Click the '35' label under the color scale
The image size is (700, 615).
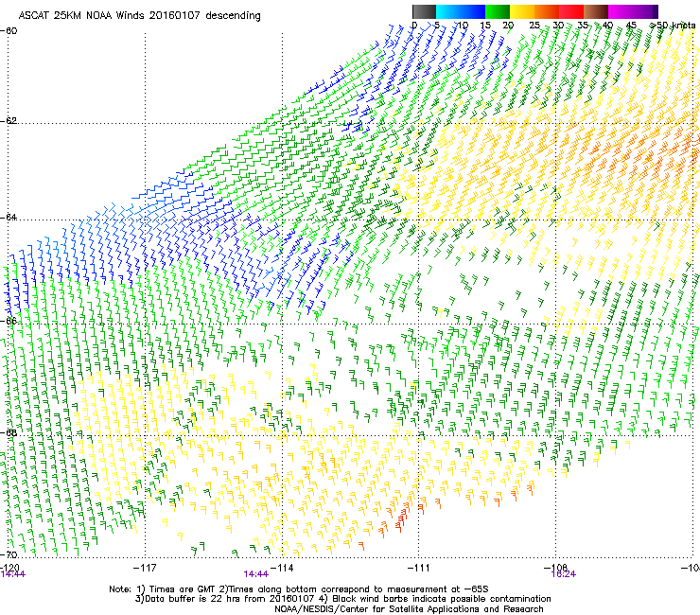(x=583, y=25)
